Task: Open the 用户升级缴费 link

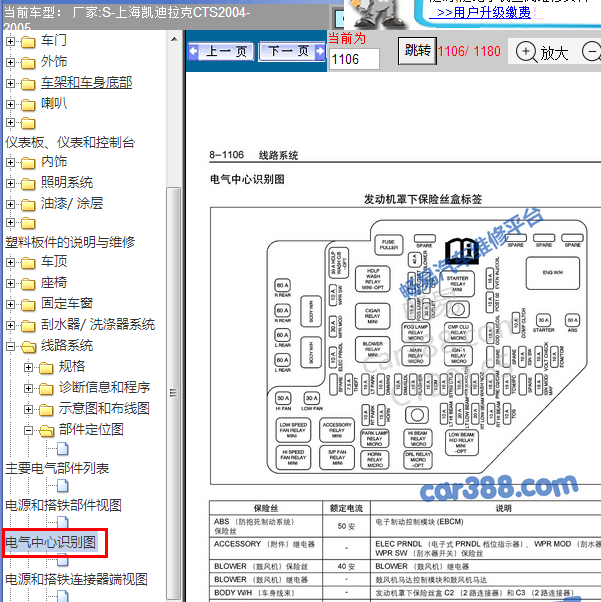Action: pos(483,12)
